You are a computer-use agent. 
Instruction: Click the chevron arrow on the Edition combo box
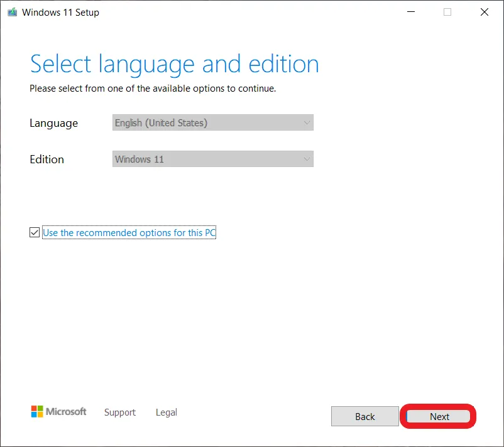click(307, 159)
